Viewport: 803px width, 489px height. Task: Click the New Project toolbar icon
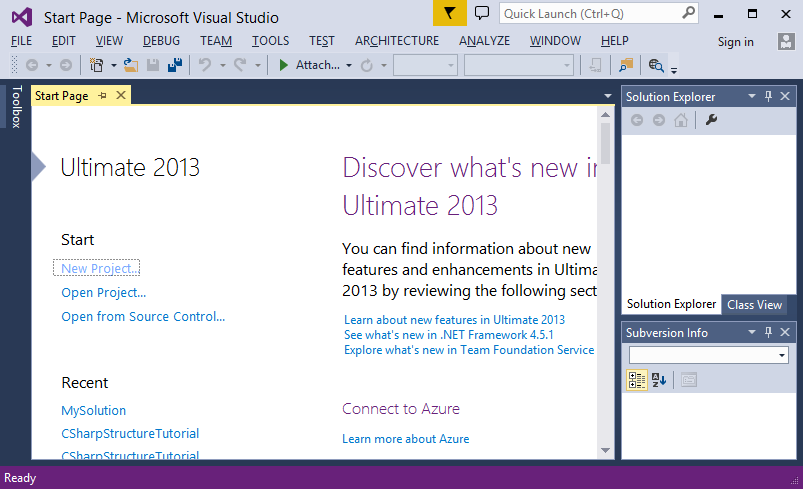pyautogui.click(x=96, y=65)
